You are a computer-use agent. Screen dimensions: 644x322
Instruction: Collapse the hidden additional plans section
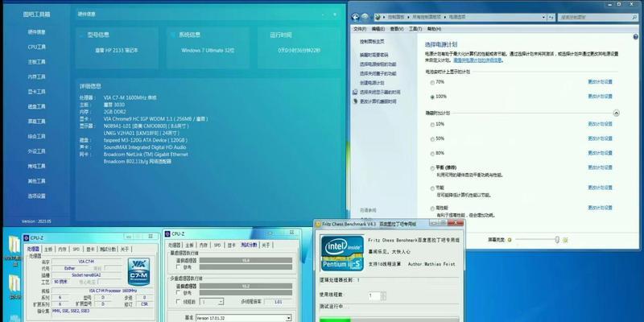coord(616,113)
